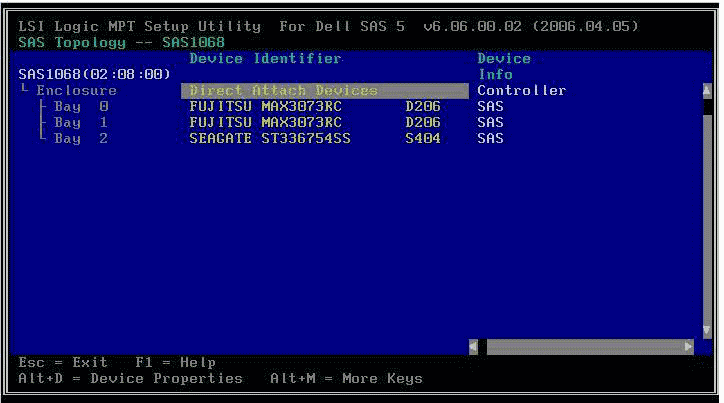Click FUJITSU MAX3073RC in the Bay 1 row
This screenshot has width=724, height=403.
(265, 123)
